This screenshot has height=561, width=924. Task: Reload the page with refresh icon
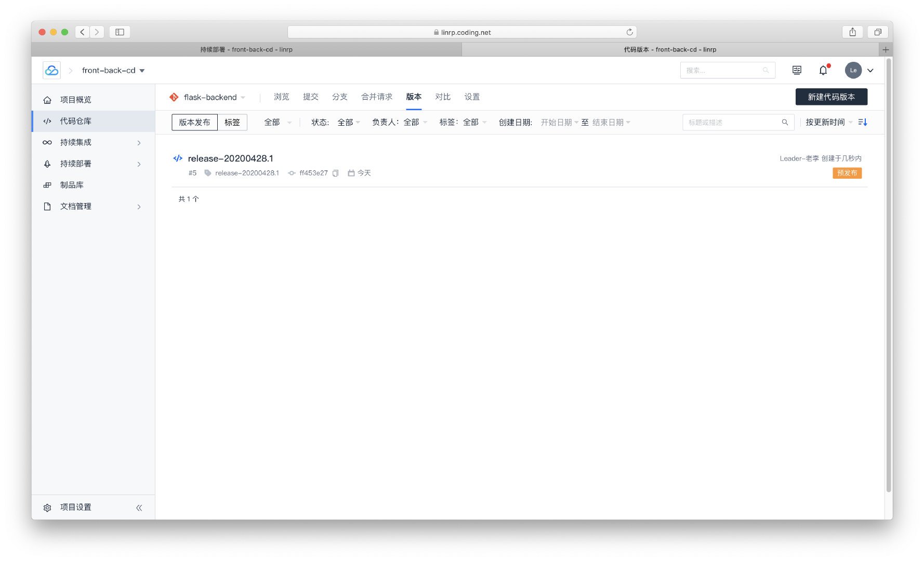629,32
